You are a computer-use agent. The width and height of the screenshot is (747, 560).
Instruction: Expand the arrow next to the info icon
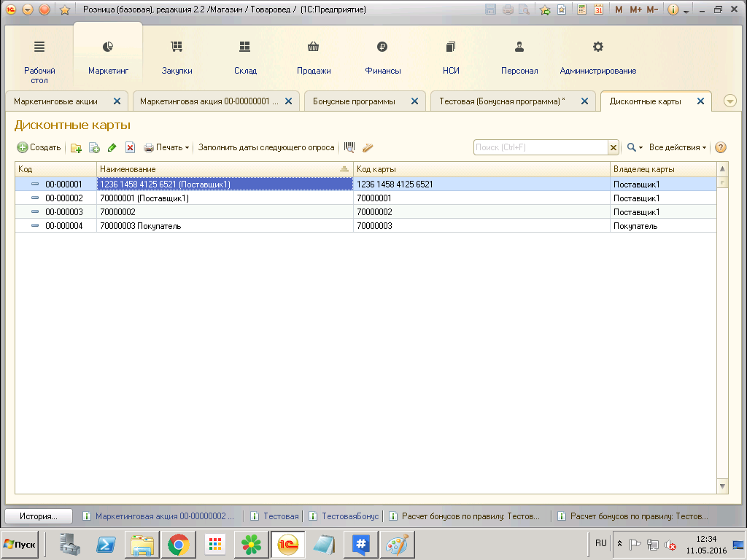pyautogui.click(x=686, y=10)
